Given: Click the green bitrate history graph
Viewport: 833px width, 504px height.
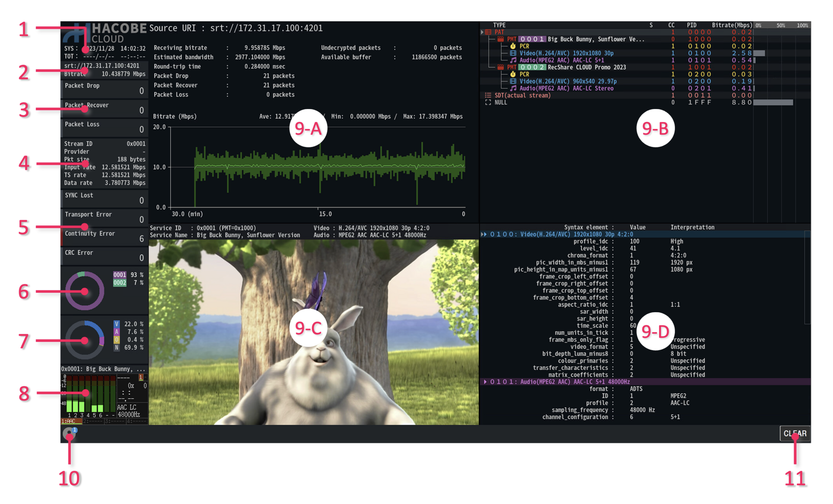Looking at the screenshot, I should [318, 167].
